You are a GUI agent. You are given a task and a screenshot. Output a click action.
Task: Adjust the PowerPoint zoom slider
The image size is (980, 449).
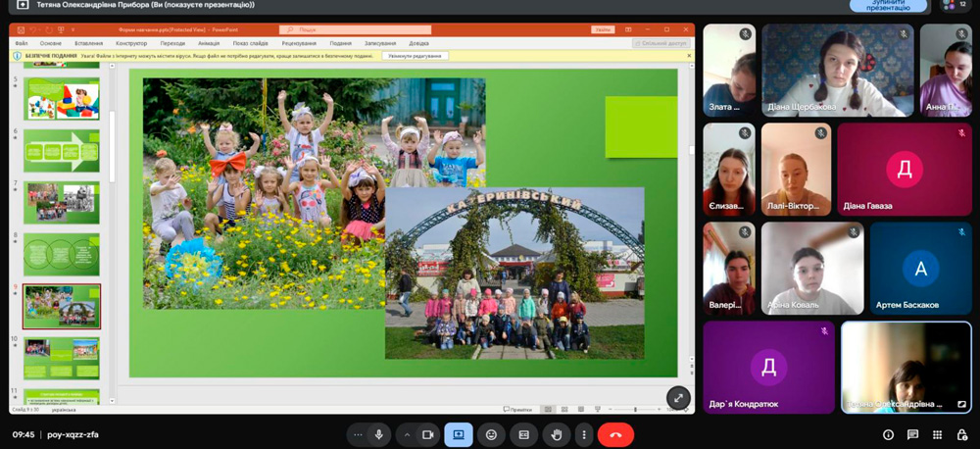tap(635, 409)
